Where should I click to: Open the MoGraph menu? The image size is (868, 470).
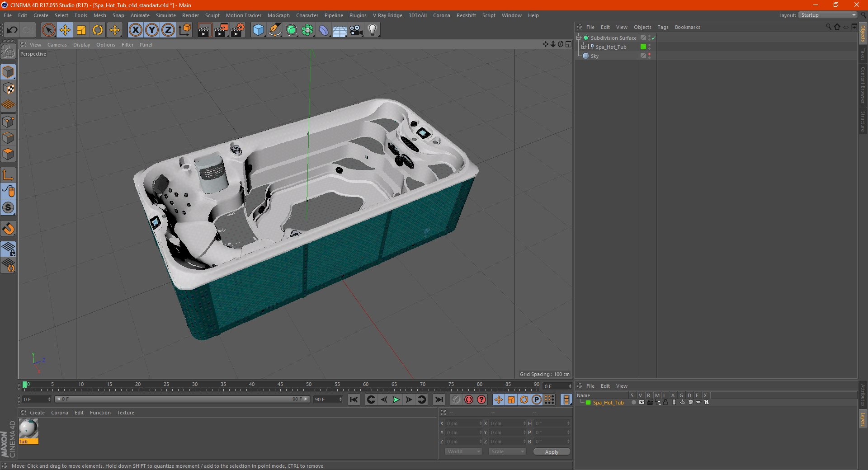click(278, 15)
